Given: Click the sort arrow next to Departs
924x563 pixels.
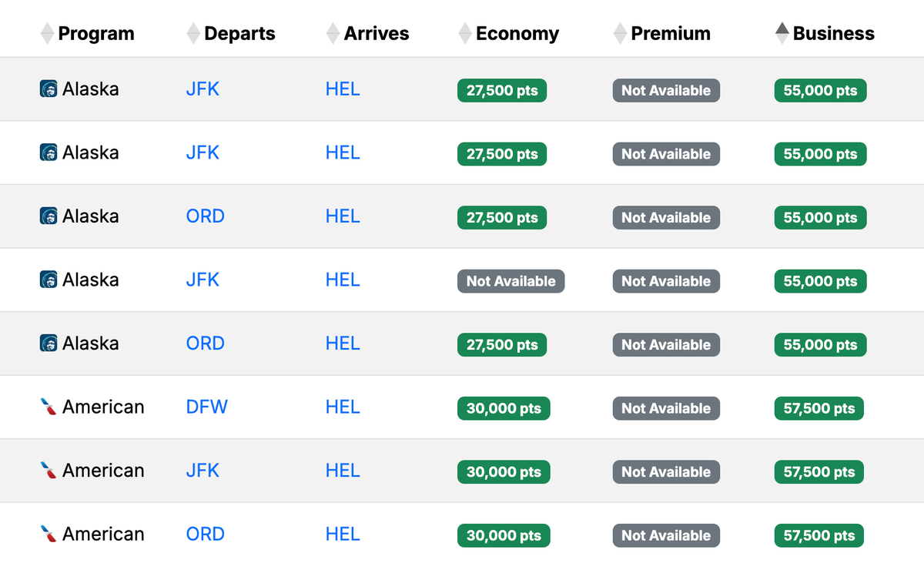Looking at the screenshot, I should pos(192,33).
